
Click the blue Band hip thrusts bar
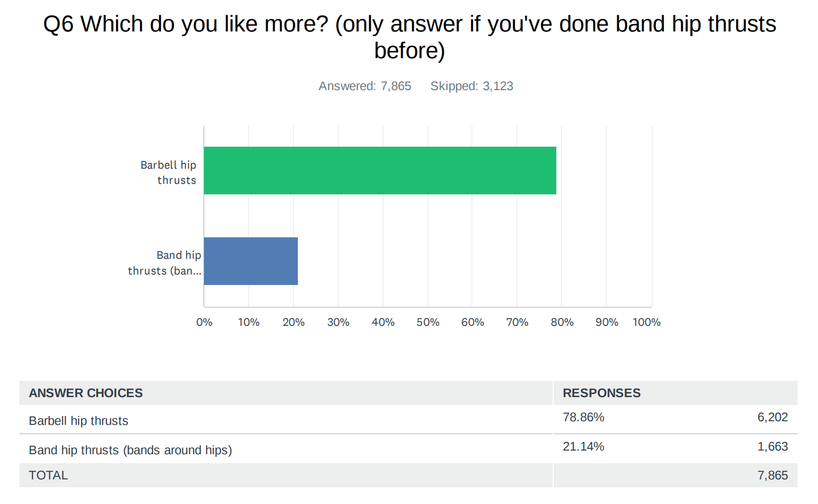pos(251,261)
